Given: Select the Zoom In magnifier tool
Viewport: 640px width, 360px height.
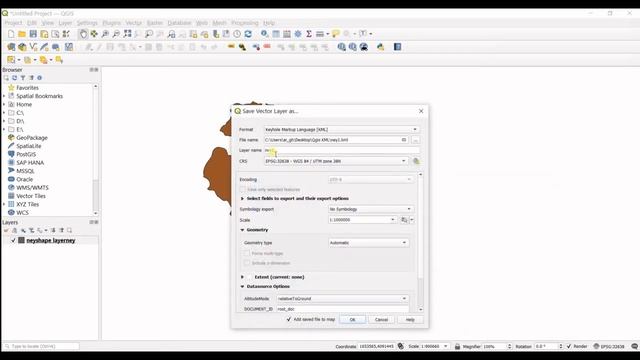Looking at the screenshot, I should [105, 34].
